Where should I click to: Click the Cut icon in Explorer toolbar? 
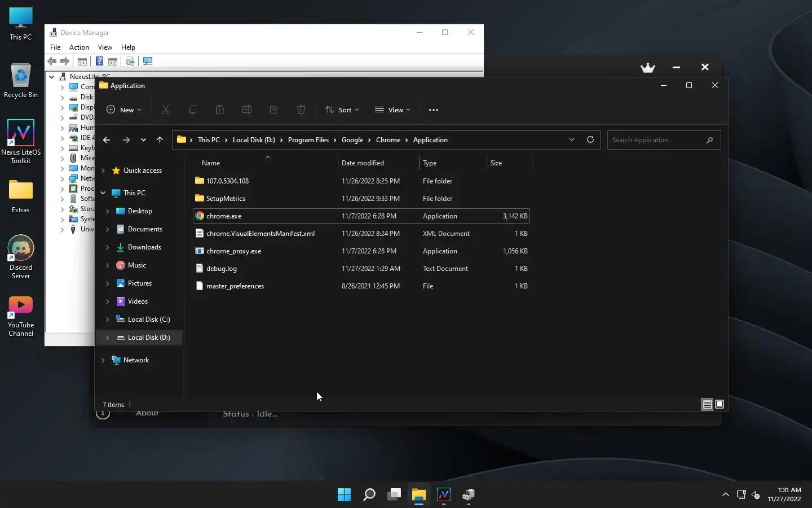coord(165,110)
